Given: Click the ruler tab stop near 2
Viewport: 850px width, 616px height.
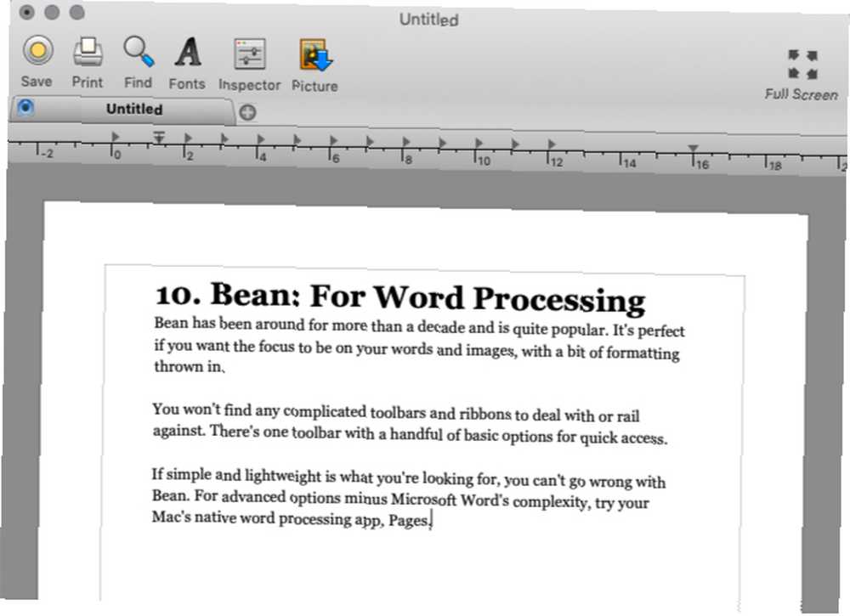Looking at the screenshot, I should (x=188, y=138).
